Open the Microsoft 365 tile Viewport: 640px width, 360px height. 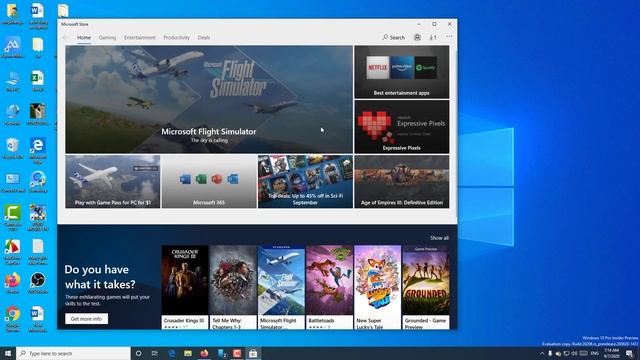point(209,182)
